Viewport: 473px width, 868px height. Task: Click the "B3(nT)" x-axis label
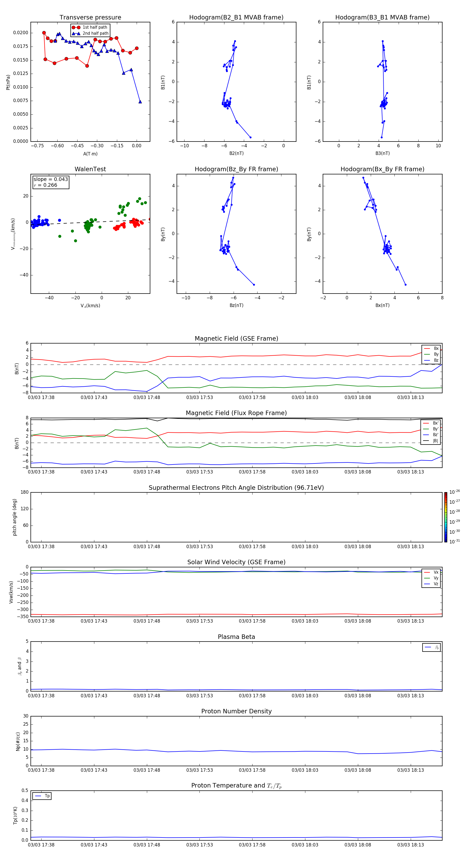click(x=382, y=153)
